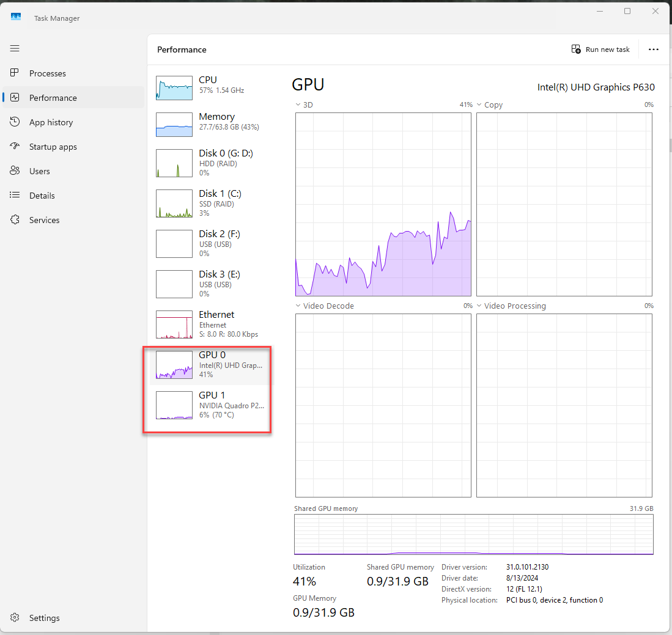The width and height of the screenshot is (672, 635).
Task: Select the GPU 0 graph thumbnail
Action: coord(174,365)
